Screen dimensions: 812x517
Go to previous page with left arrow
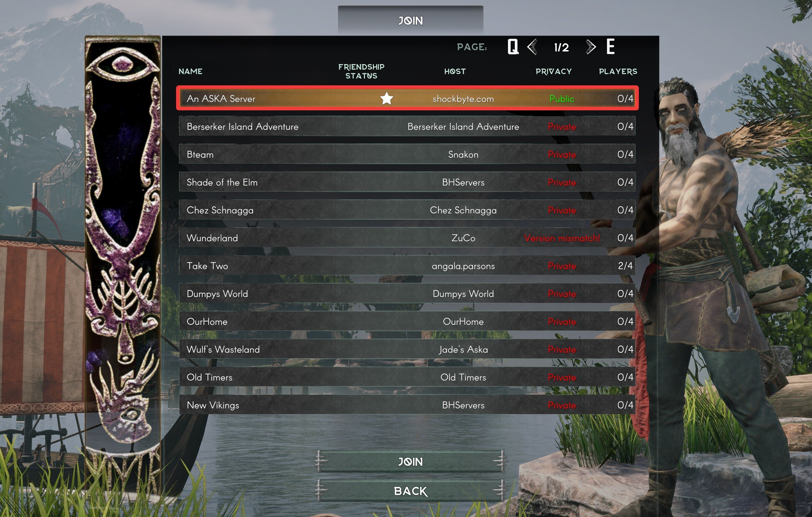pos(532,46)
